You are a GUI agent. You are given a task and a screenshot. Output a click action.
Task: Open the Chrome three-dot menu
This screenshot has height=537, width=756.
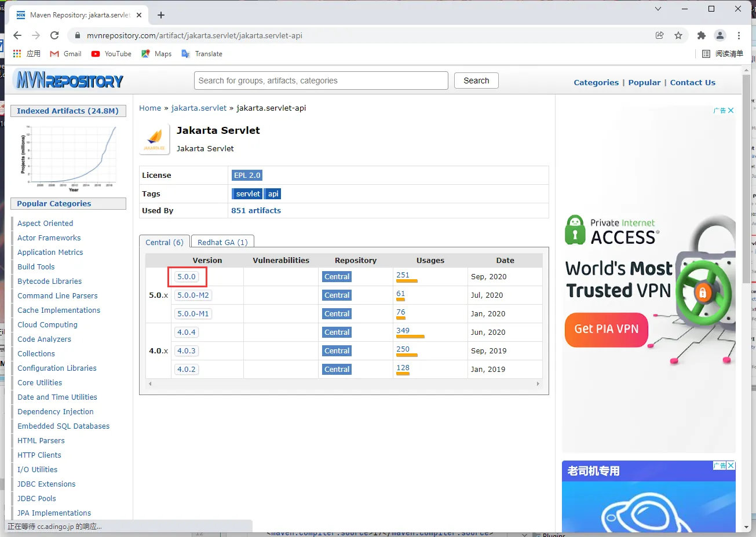(739, 35)
